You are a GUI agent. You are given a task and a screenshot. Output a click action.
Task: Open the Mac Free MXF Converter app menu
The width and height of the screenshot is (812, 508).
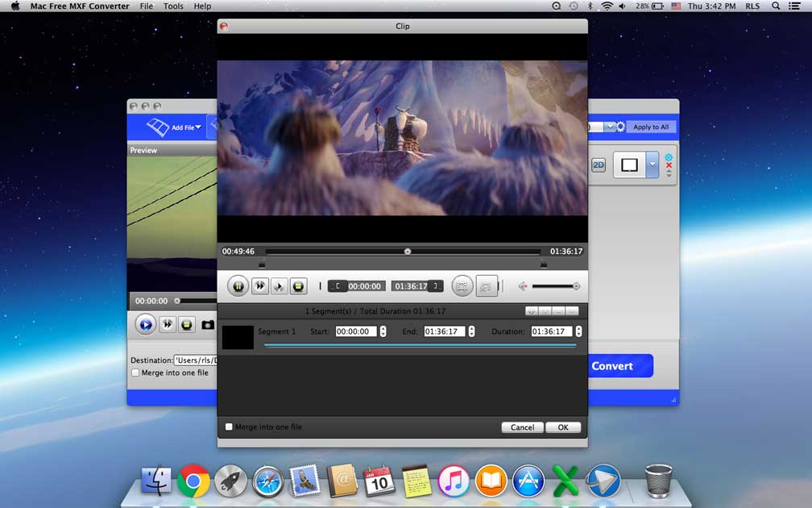[80, 6]
